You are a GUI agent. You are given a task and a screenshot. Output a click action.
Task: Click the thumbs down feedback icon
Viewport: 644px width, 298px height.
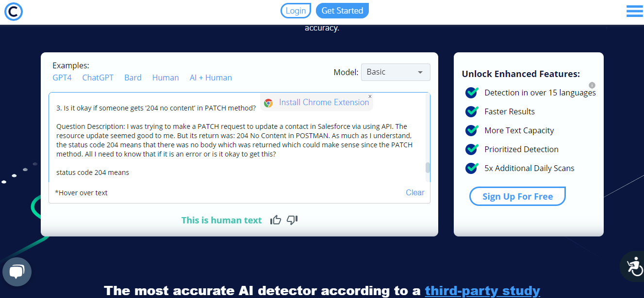pyautogui.click(x=292, y=220)
